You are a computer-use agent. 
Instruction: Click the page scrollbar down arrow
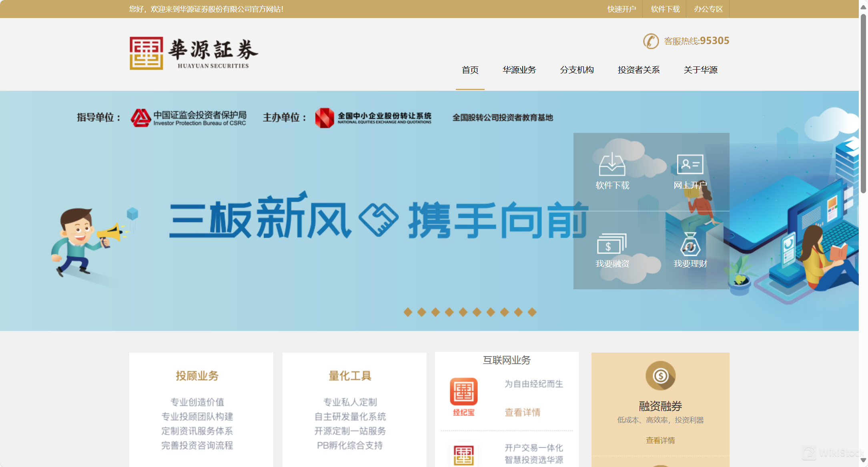(x=863, y=460)
